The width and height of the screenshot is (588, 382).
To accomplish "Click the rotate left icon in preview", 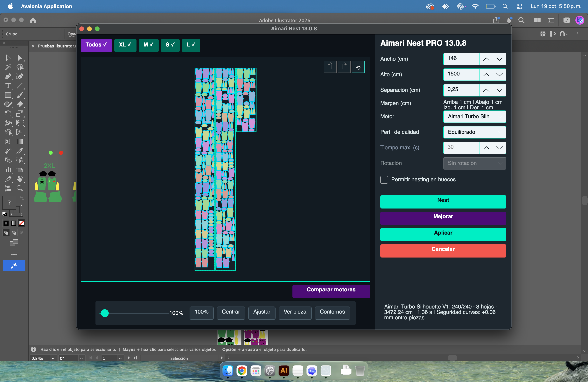I will (330, 67).
